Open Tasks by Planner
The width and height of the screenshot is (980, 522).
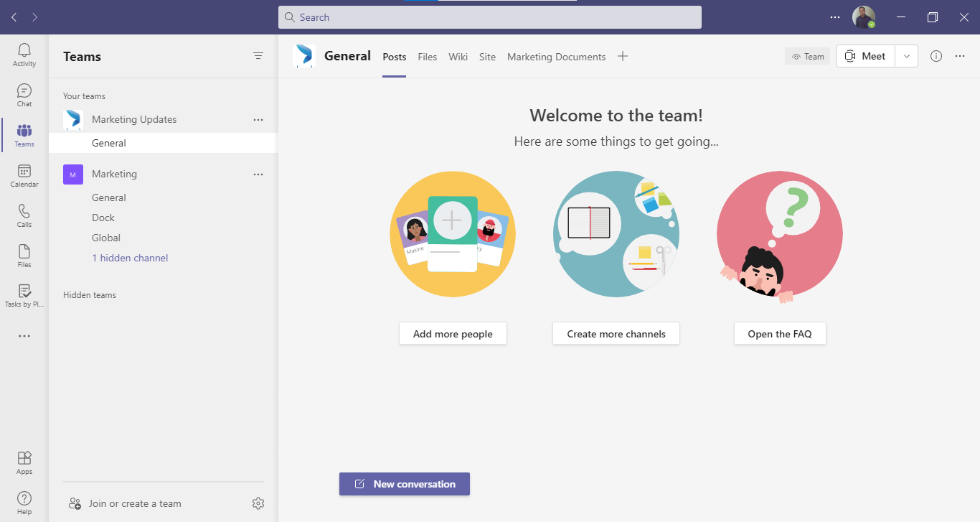[24, 295]
